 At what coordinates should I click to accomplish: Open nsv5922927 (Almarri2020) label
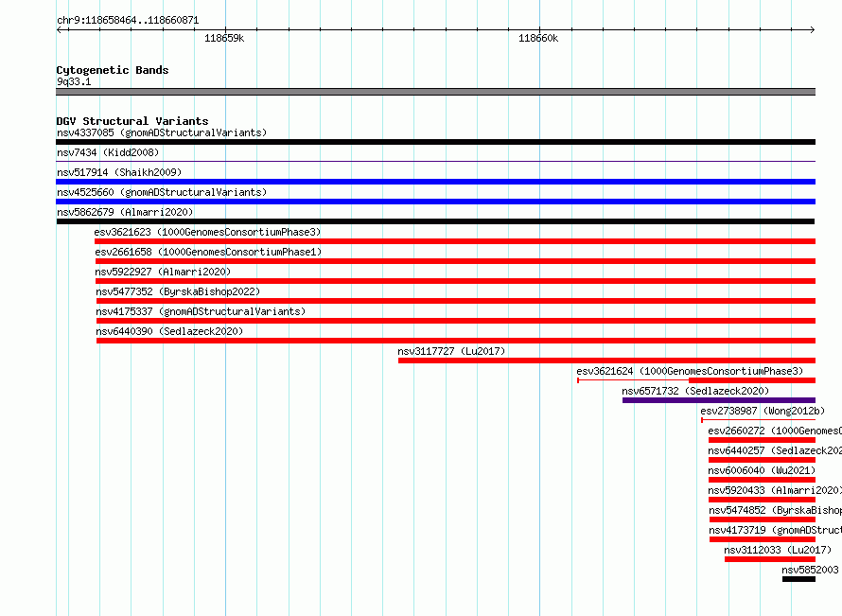coord(163,272)
